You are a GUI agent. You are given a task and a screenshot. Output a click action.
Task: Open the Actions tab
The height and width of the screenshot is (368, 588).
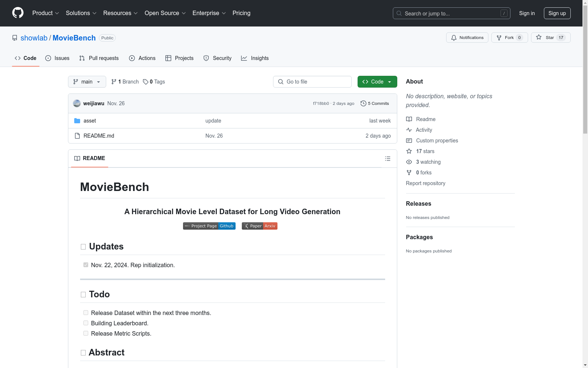(142, 58)
